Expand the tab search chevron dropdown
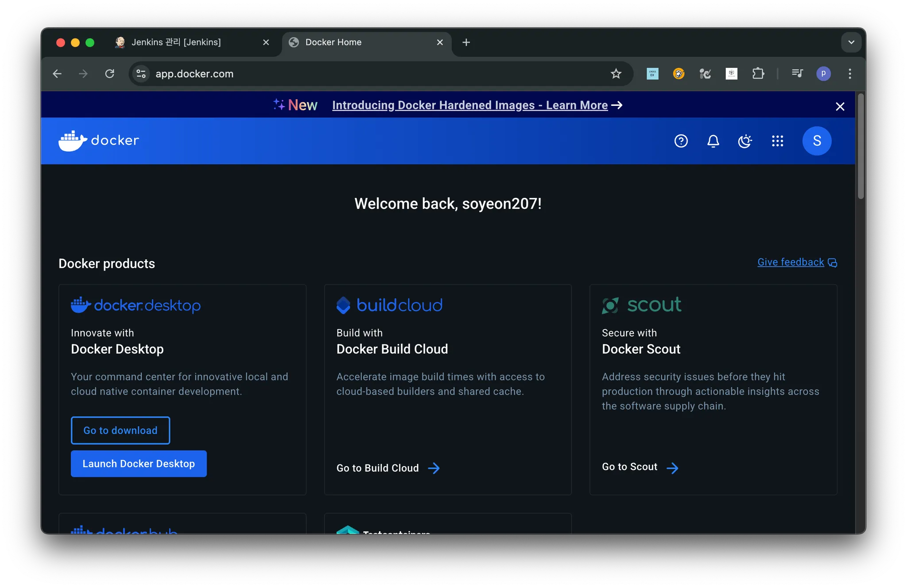 pyautogui.click(x=851, y=43)
